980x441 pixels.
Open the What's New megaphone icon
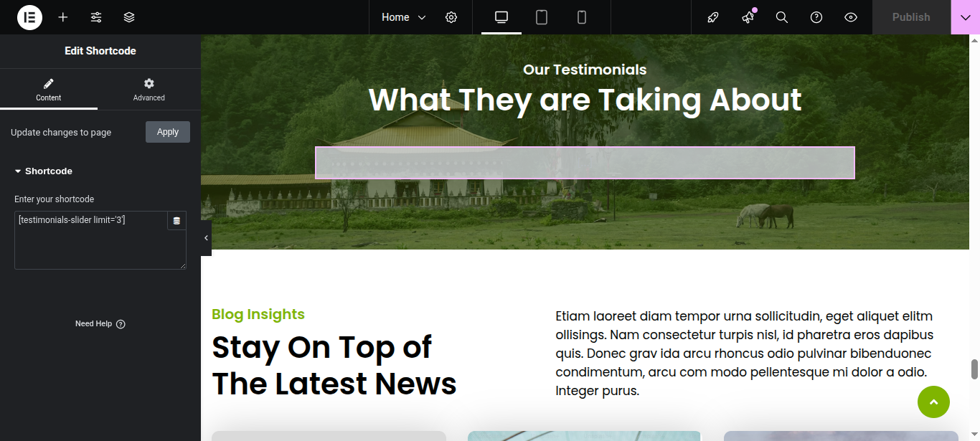(748, 17)
